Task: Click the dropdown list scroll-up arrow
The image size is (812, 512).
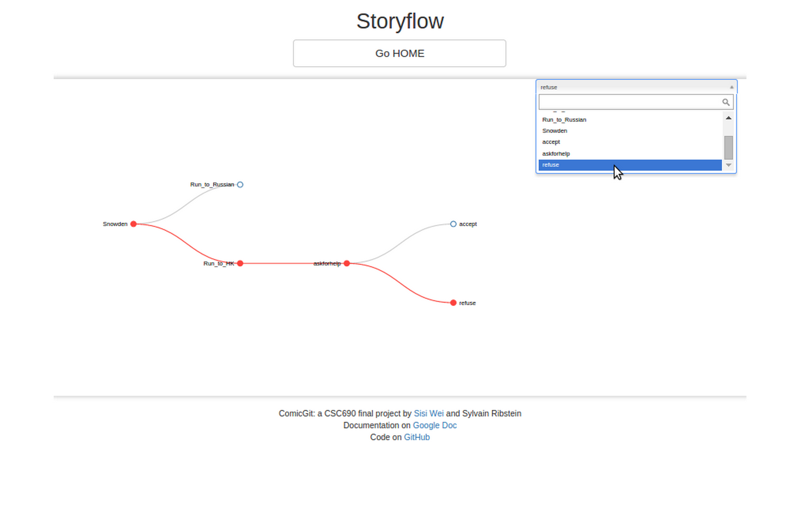Action: point(729,118)
